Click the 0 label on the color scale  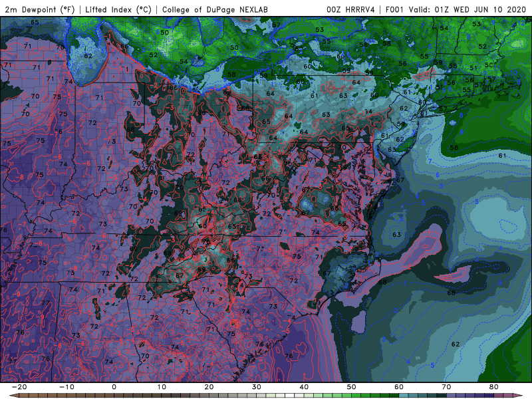[114, 387]
